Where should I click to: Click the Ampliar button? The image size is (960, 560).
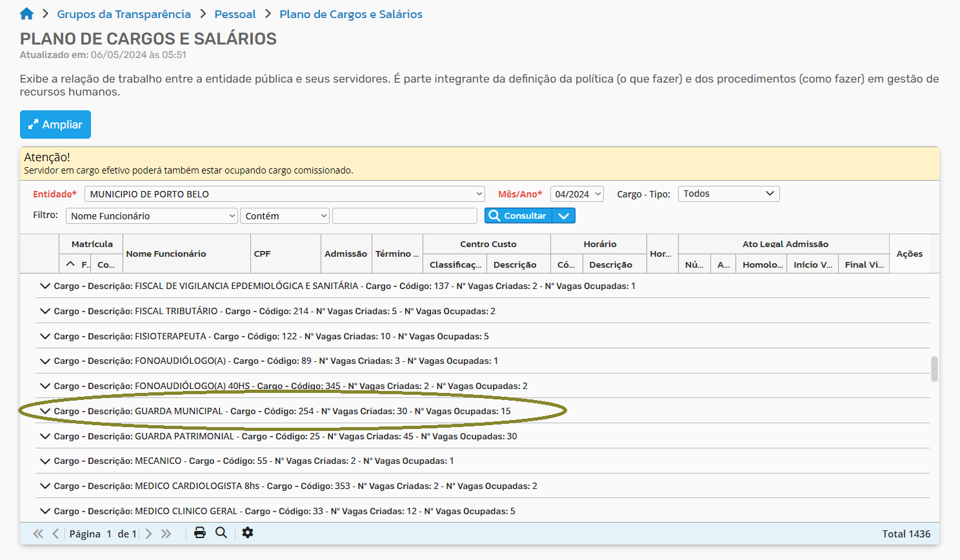(x=55, y=125)
